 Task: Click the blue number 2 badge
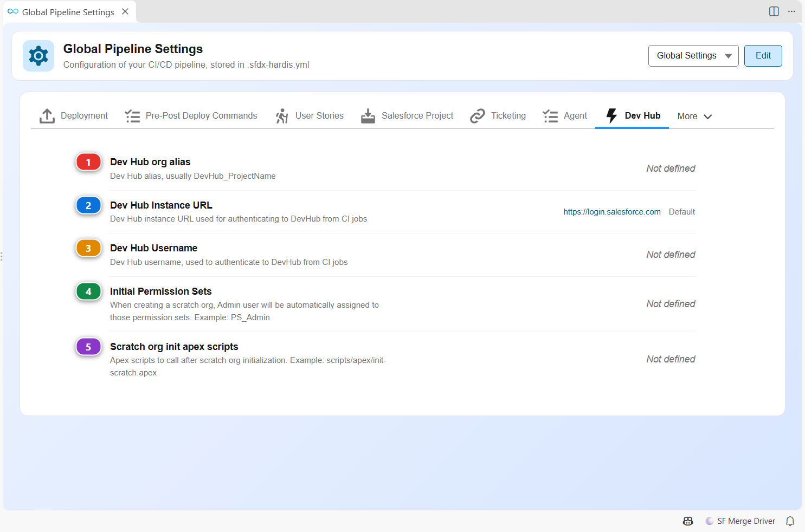(88, 205)
